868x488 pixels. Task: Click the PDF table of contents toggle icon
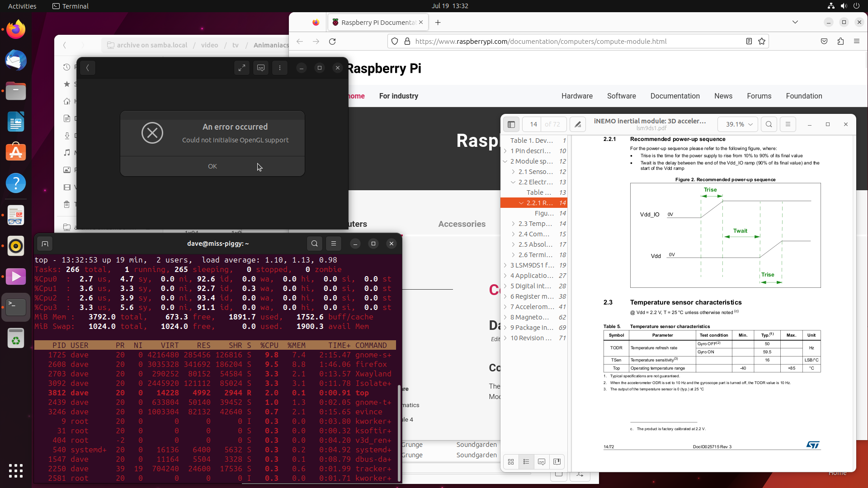[511, 124]
